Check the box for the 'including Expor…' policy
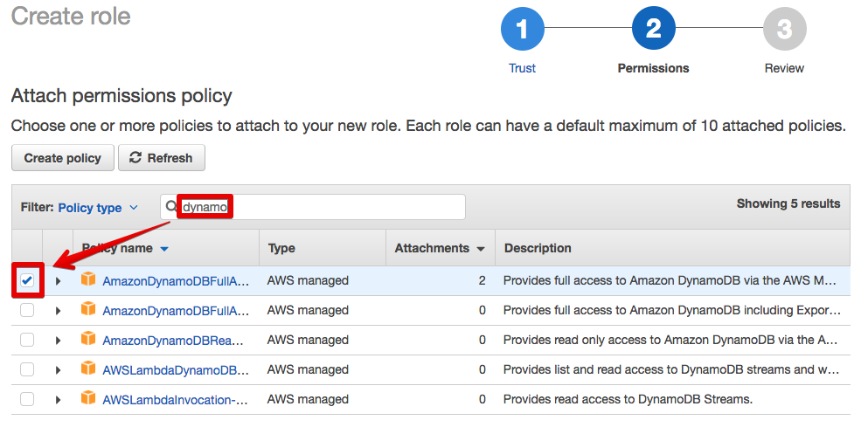Screen dimensions: 868x434 27,310
